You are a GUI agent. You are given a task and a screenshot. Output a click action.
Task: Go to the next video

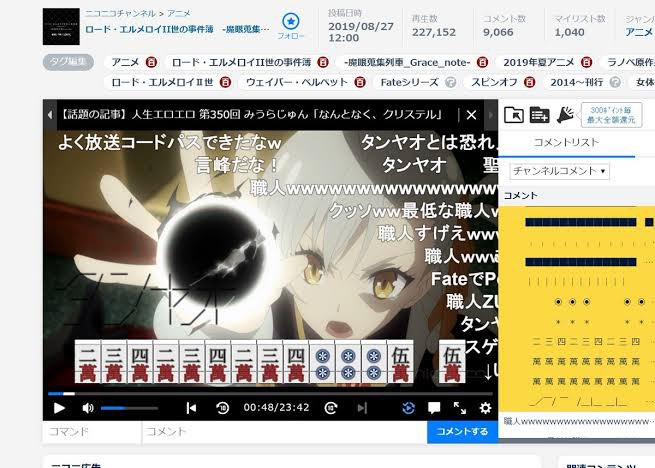[362, 408]
